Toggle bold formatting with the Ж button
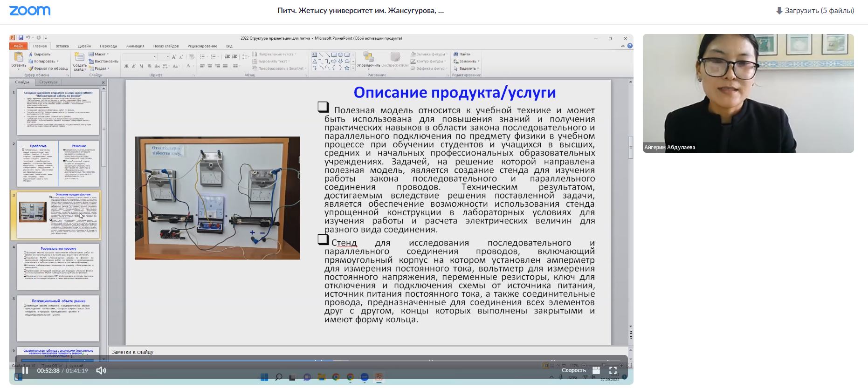This screenshot has width=868, height=388. [x=126, y=66]
